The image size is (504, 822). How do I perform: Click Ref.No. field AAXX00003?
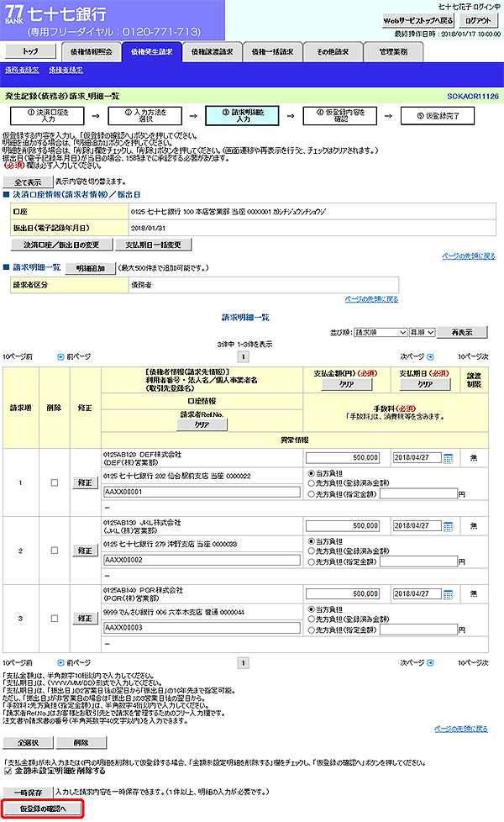tap(202, 628)
